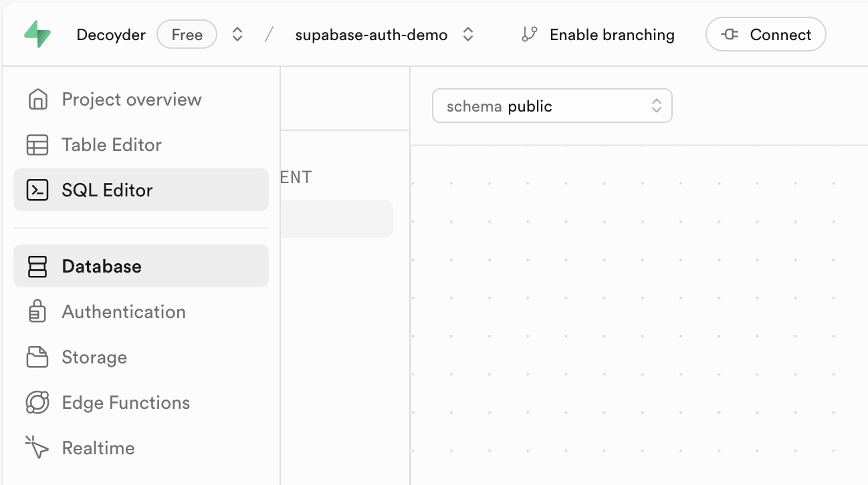
Task: Click the Decoyder organization name
Action: 111,35
